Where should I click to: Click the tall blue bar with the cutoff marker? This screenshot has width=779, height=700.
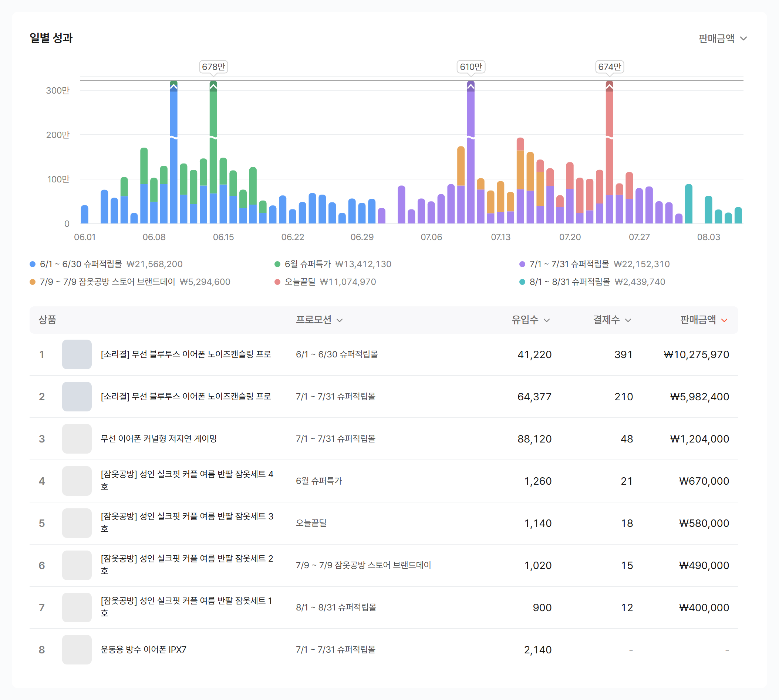click(x=174, y=152)
